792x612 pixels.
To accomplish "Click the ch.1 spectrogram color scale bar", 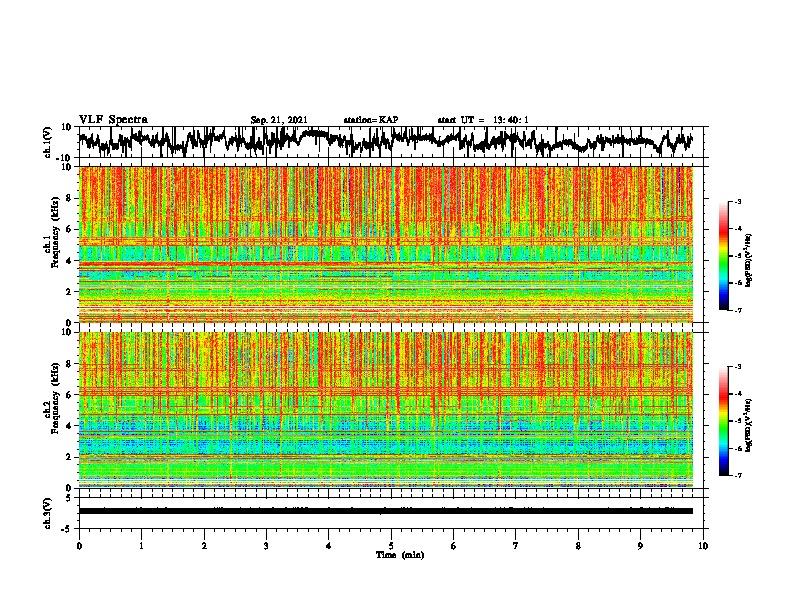I will pos(723,256).
